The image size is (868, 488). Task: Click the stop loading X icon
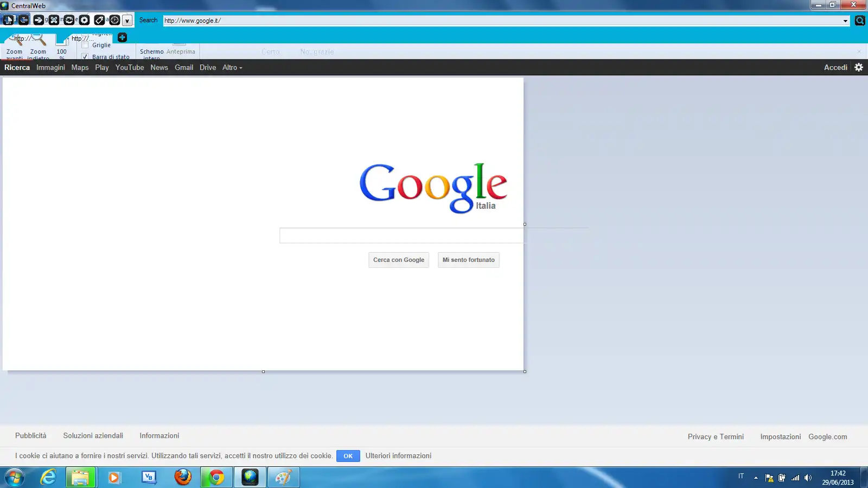[54, 20]
